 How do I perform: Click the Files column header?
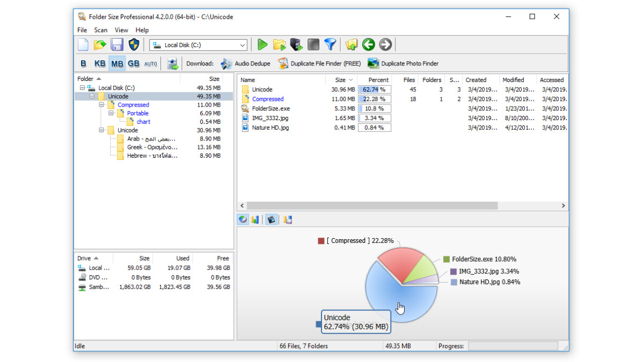click(405, 80)
